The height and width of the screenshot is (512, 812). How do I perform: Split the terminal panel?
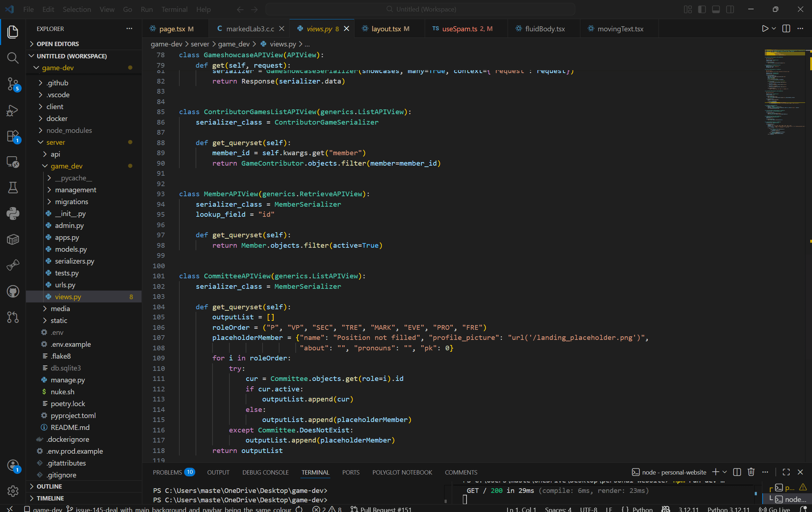pyautogui.click(x=737, y=472)
